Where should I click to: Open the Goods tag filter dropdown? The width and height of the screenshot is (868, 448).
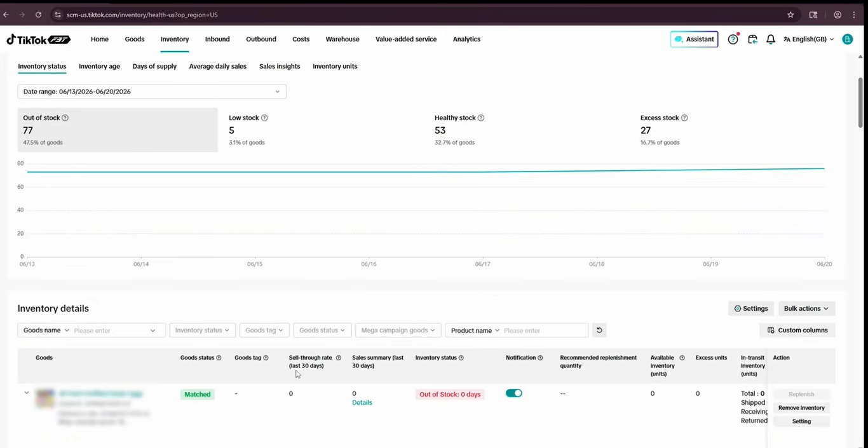coord(264,330)
